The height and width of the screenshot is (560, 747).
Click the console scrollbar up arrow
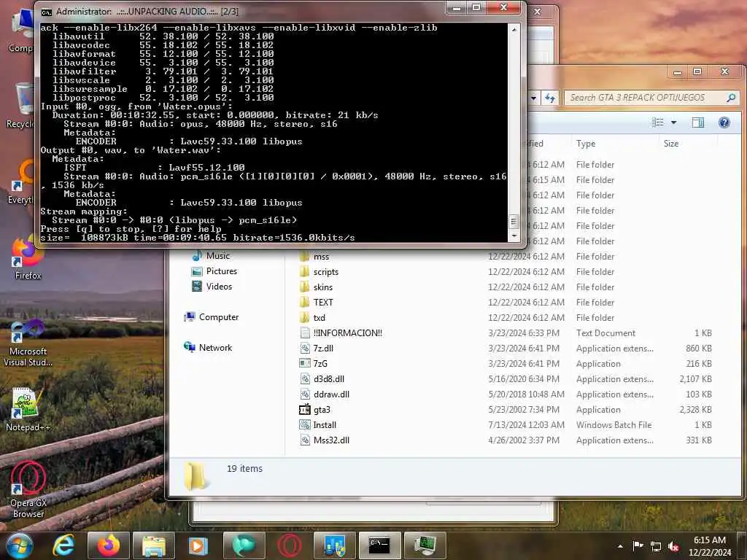click(x=514, y=29)
